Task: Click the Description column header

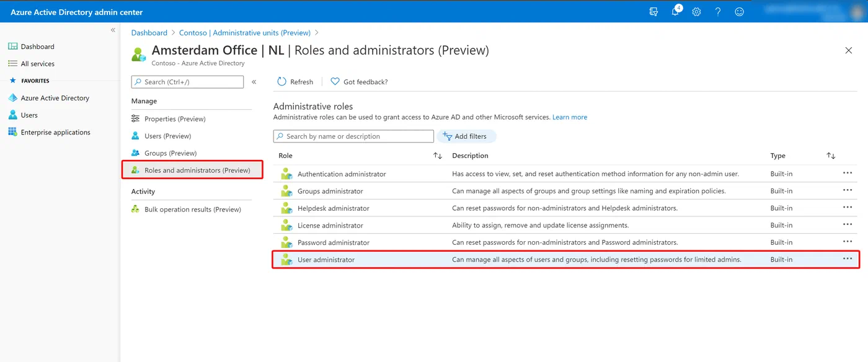Action: [x=470, y=156]
